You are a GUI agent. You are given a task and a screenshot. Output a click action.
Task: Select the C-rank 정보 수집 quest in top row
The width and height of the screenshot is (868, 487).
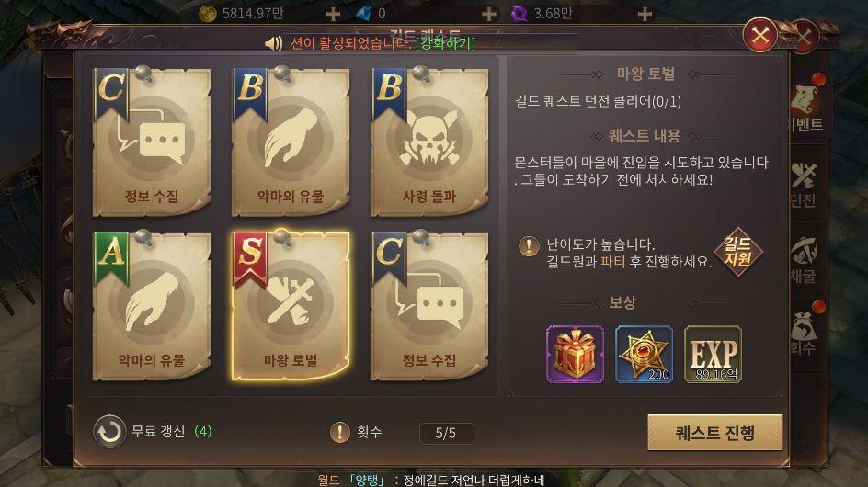point(152,142)
